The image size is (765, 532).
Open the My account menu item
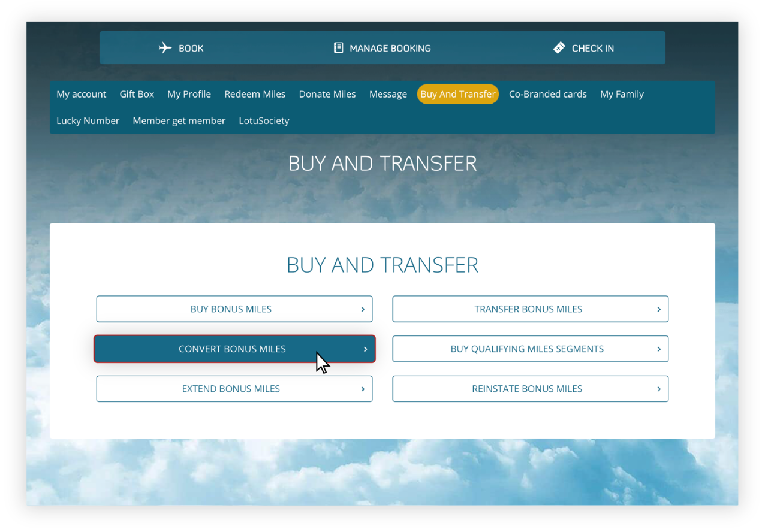[x=81, y=94]
